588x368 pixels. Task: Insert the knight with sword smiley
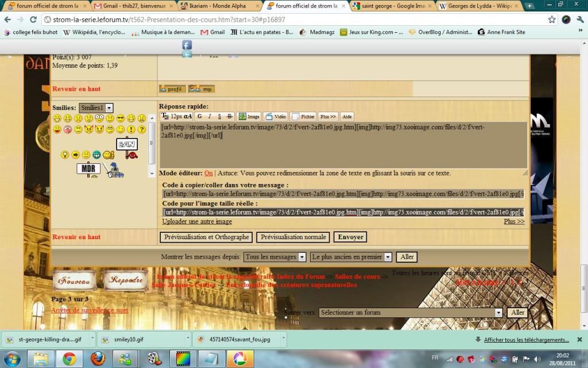[x=113, y=170]
